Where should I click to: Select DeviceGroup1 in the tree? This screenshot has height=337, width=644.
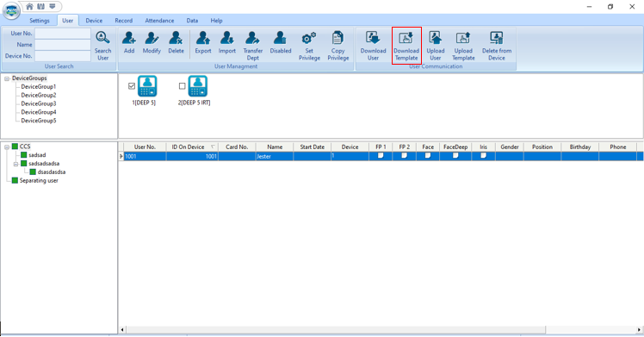(x=39, y=87)
